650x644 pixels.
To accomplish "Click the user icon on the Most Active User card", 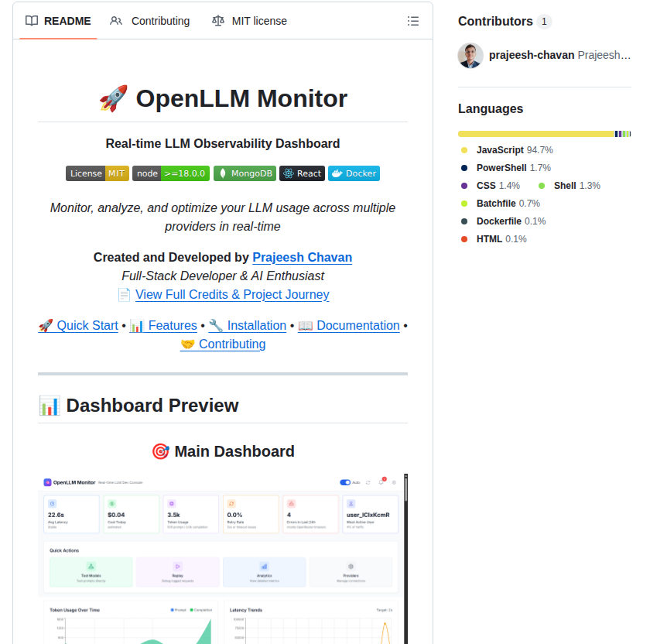I will click(x=351, y=503).
